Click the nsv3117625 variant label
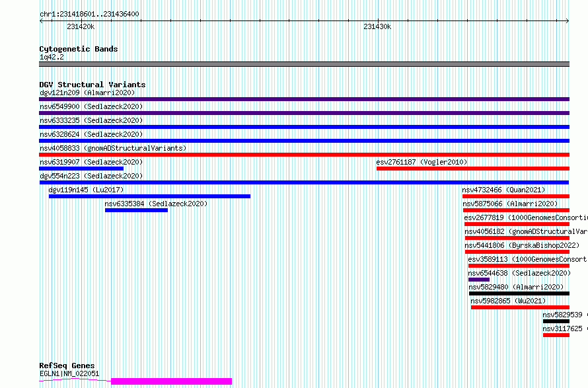 coord(562,329)
